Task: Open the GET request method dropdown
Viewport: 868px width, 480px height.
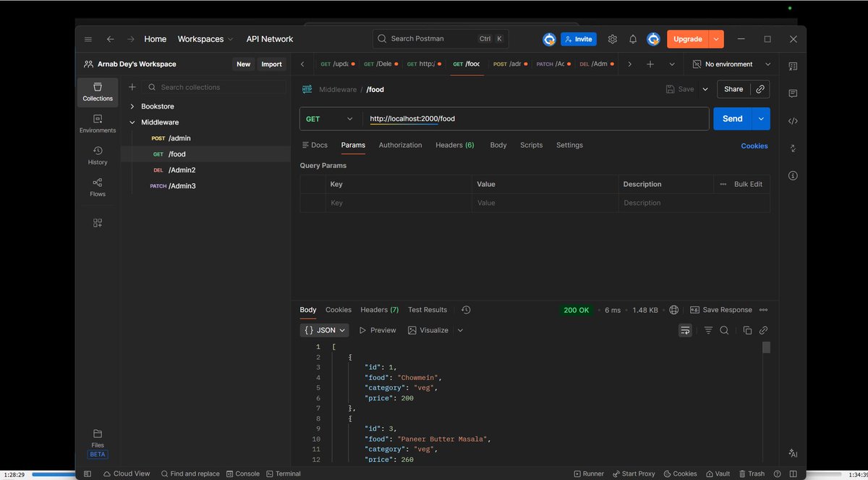Action: tap(330, 118)
